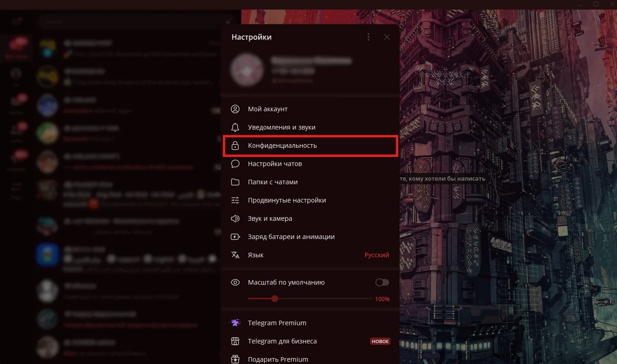Open the three-dot menu in Настройки header
This screenshot has height=364, width=617.
[x=369, y=37]
